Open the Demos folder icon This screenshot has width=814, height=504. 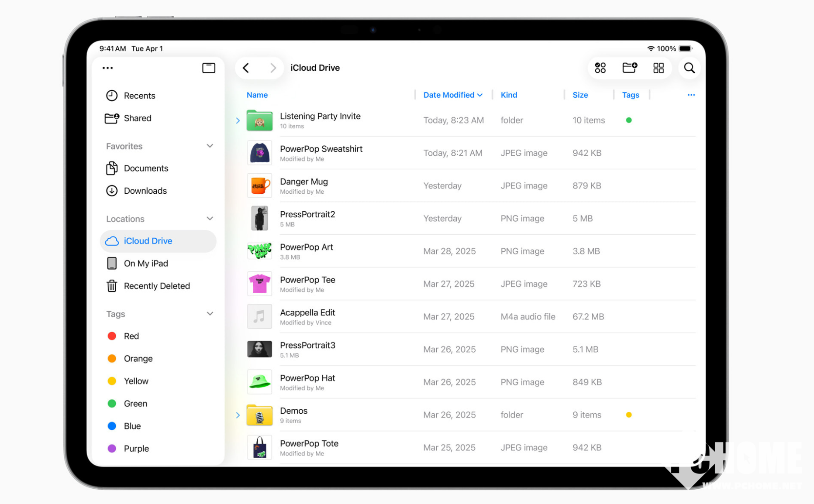(x=259, y=415)
